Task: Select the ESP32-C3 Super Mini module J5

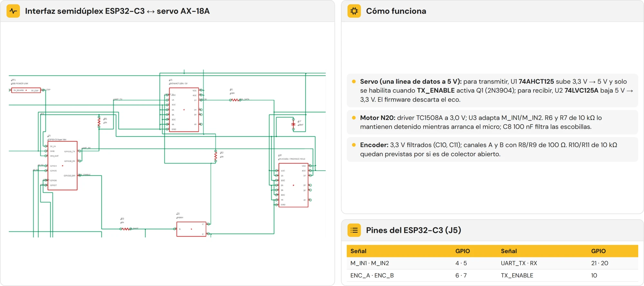Action: pos(62,165)
